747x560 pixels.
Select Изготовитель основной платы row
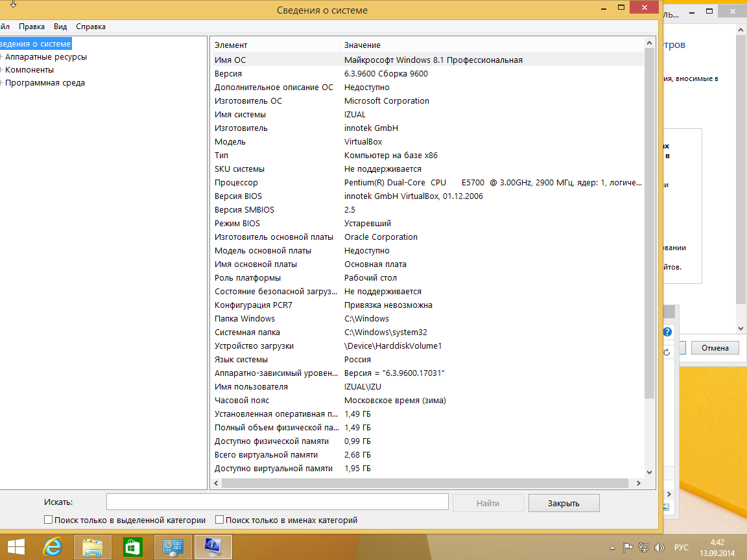(427, 237)
